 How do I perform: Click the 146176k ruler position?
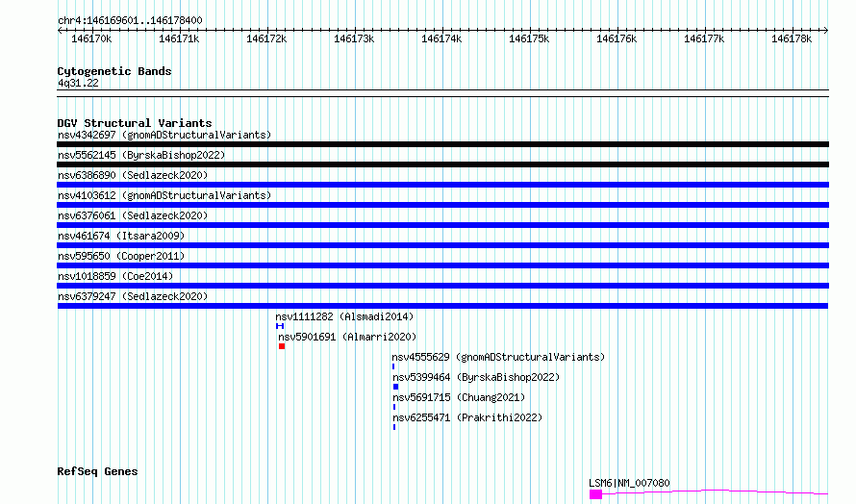(x=617, y=38)
